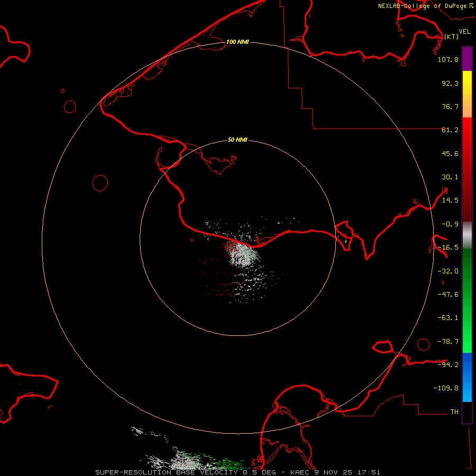Select the 92.3 velocity scale label
The width and height of the screenshot is (476, 476).
450,83
